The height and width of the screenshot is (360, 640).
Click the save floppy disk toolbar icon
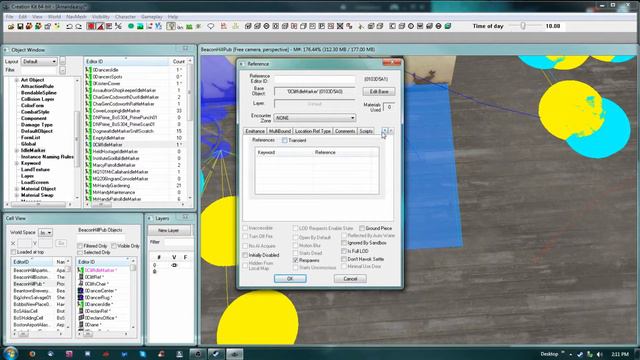pos(20,26)
